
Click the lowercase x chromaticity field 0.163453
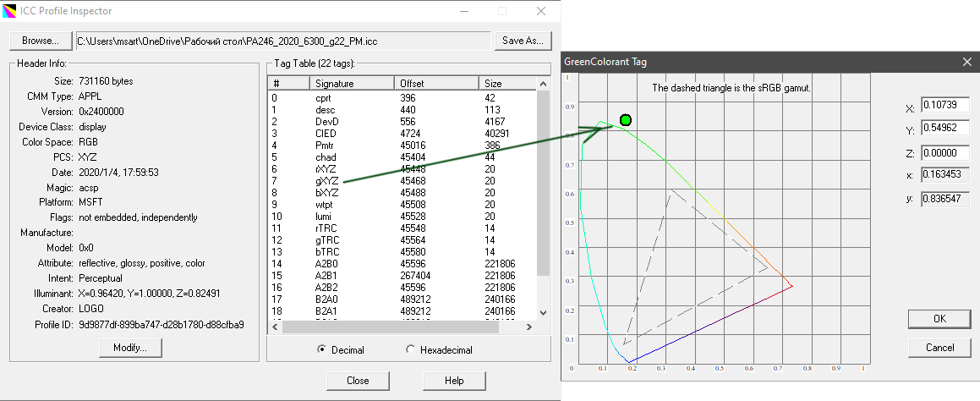click(945, 176)
